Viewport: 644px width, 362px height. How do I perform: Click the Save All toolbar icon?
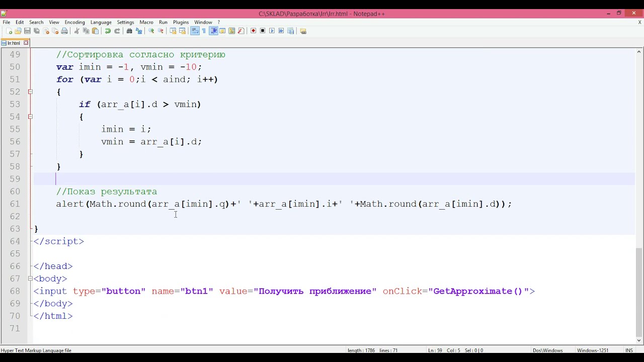(37, 31)
